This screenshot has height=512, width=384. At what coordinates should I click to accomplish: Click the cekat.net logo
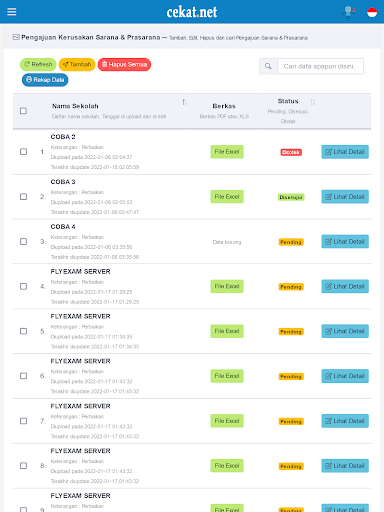192,12
